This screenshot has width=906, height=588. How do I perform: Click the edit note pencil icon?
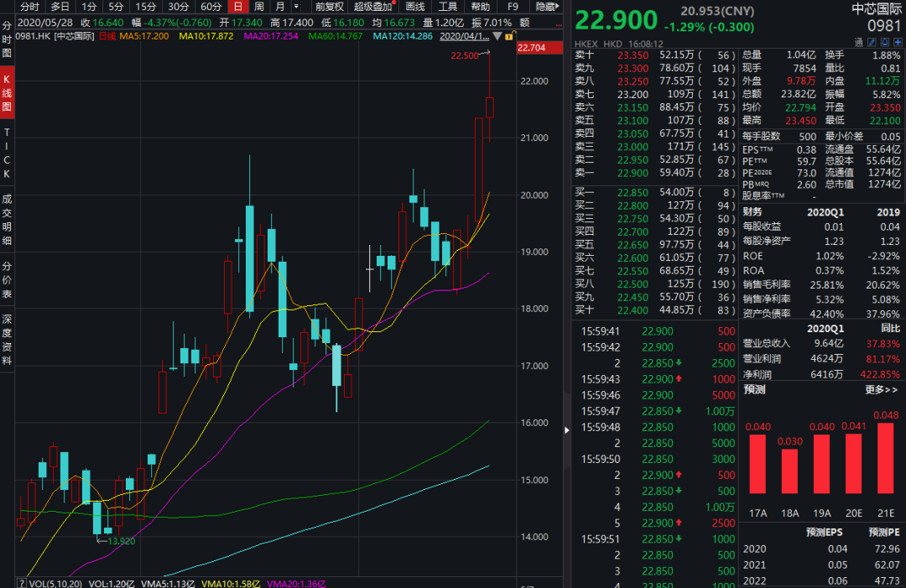pos(871,41)
